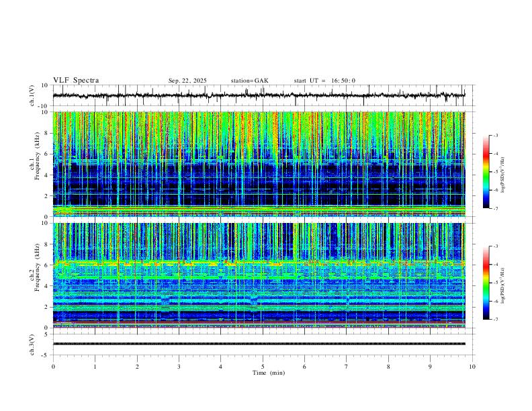532x411 pixels.
Task: Click the "3" tick on the time axis
Action: coord(179,367)
